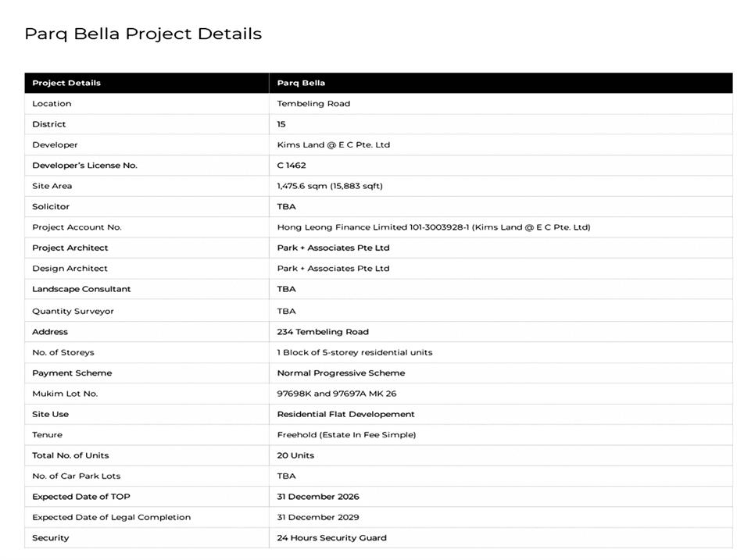
Task: Click the Normal Progressive Scheme value
Action: pos(341,373)
